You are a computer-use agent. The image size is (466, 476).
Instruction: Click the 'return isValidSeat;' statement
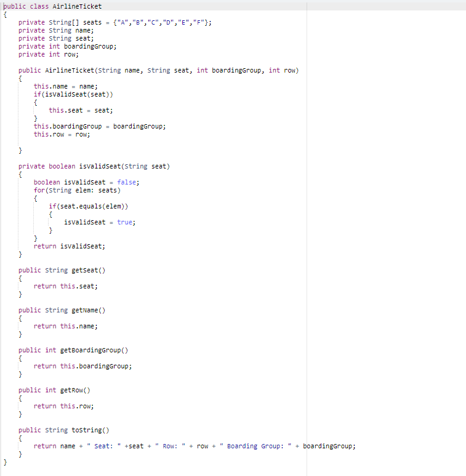[x=70, y=246]
